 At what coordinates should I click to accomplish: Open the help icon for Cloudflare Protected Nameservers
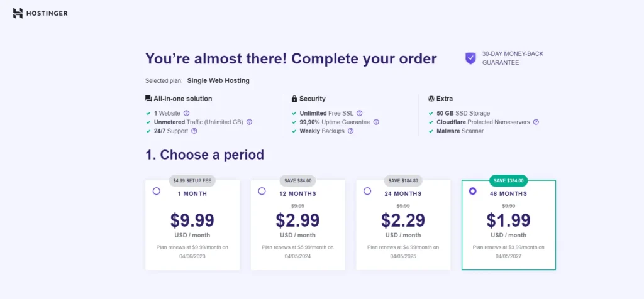point(536,122)
